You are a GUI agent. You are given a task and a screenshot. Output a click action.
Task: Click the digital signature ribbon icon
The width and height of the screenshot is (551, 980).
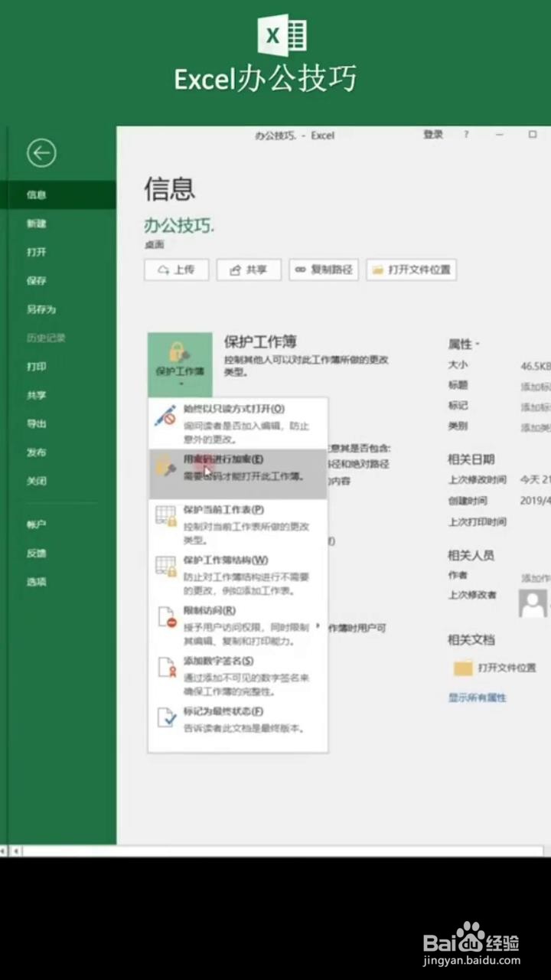(x=165, y=668)
